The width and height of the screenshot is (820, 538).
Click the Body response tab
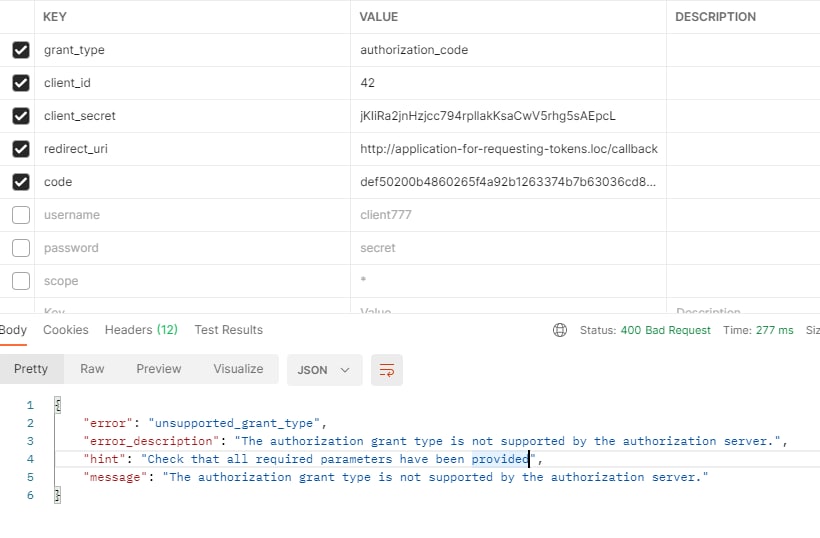13,330
